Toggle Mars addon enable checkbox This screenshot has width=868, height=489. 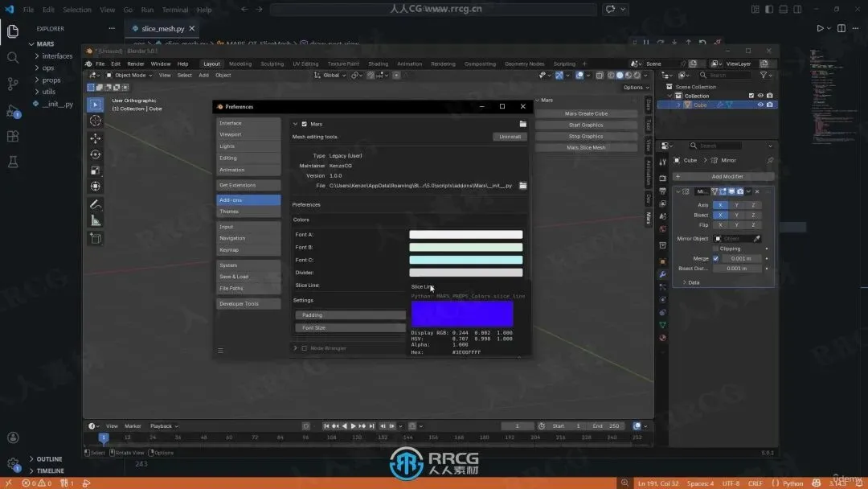[304, 124]
